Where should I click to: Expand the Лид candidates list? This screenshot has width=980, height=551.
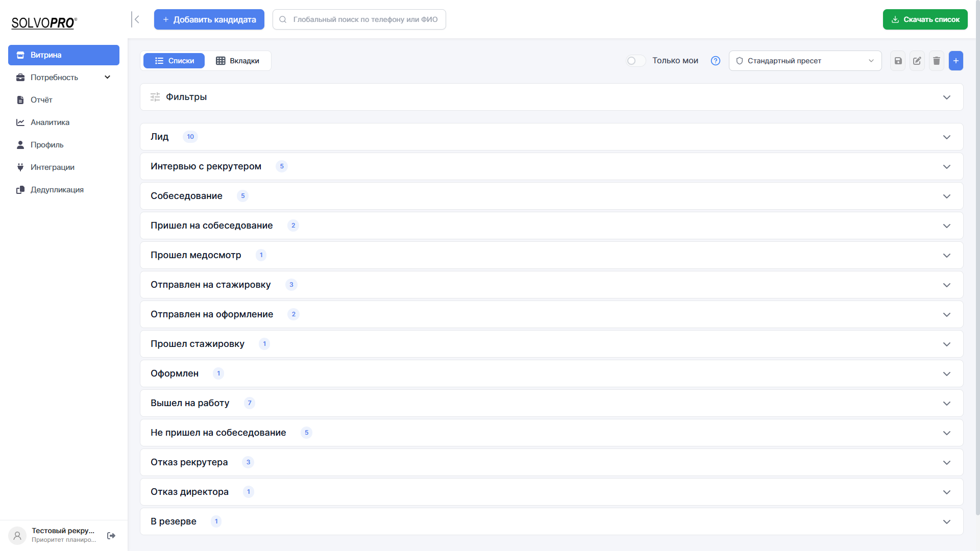tap(551, 137)
